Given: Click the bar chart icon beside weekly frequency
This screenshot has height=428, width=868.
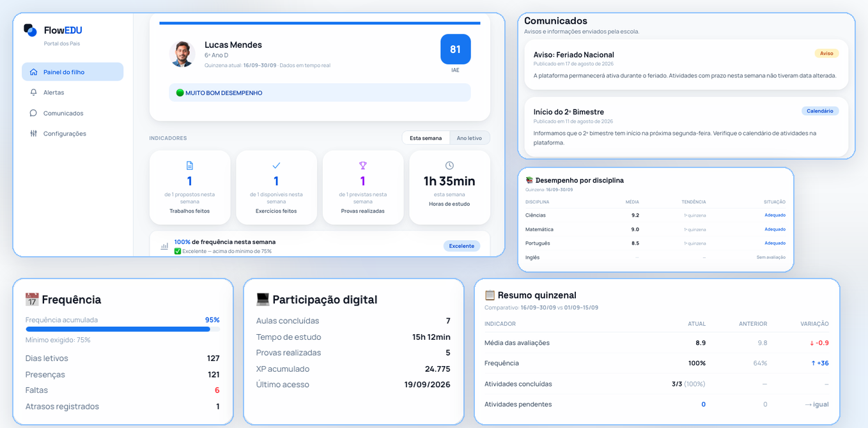Looking at the screenshot, I should 164,246.
